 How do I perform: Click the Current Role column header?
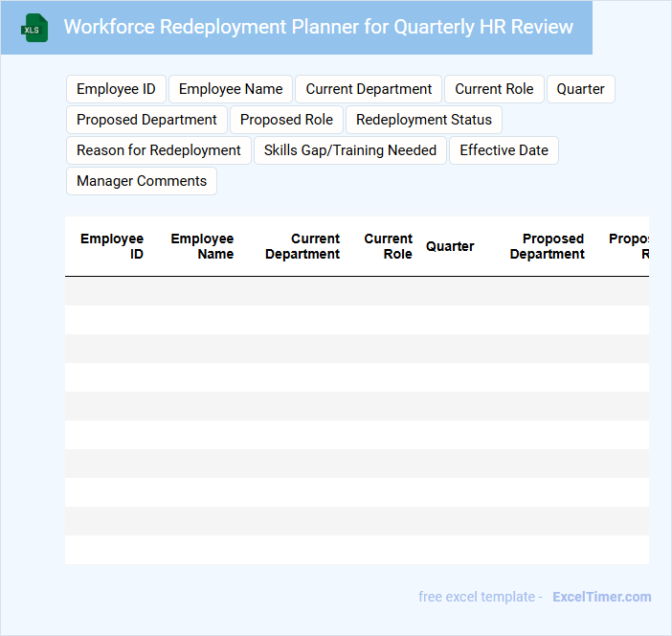point(388,246)
